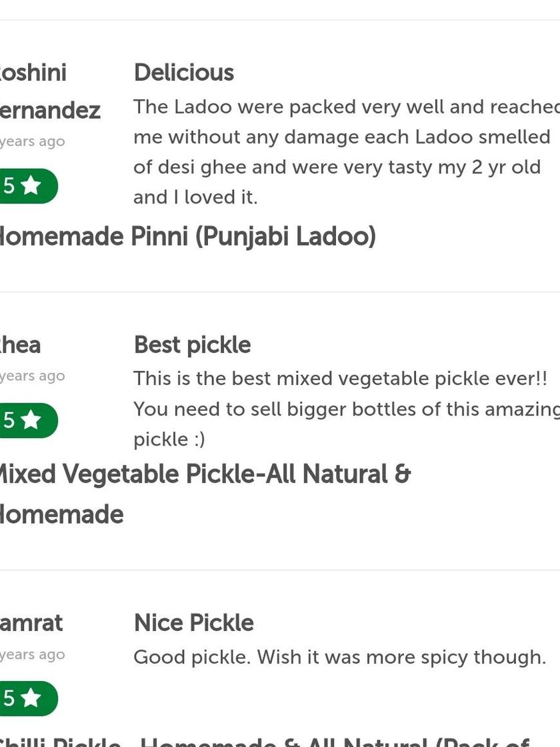The height and width of the screenshot is (747, 560).
Task: Select the "Delicious" review title
Action: tap(184, 72)
